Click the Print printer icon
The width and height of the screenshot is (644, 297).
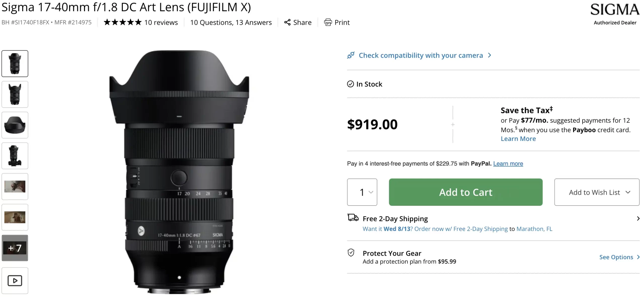coord(328,22)
